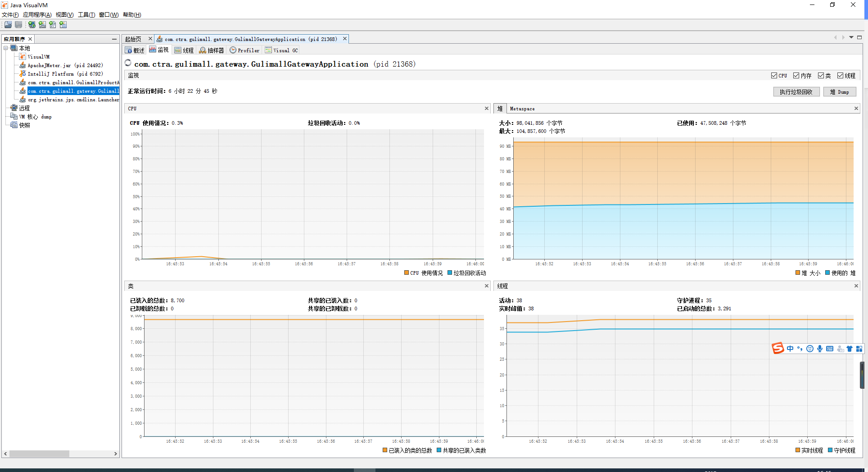Viewport: 868px width, 472px height.
Task: Click the Sogou input method keyboard icon
Action: pyautogui.click(x=830, y=349)
